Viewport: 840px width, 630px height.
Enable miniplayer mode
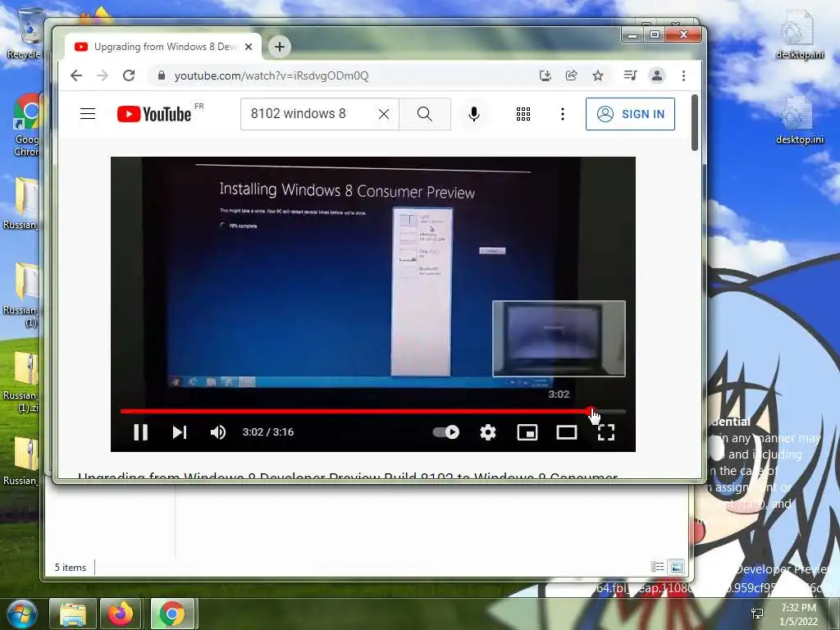click(x=527, y=431)
